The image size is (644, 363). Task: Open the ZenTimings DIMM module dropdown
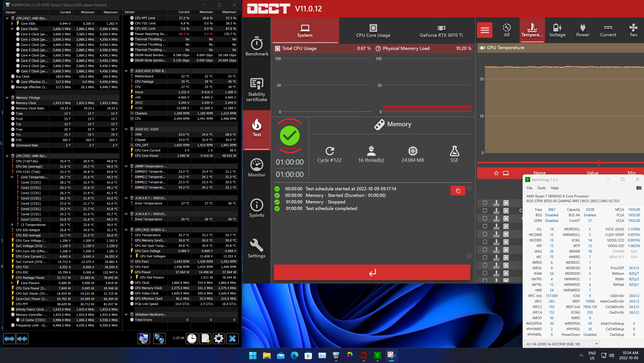(562, 344)
